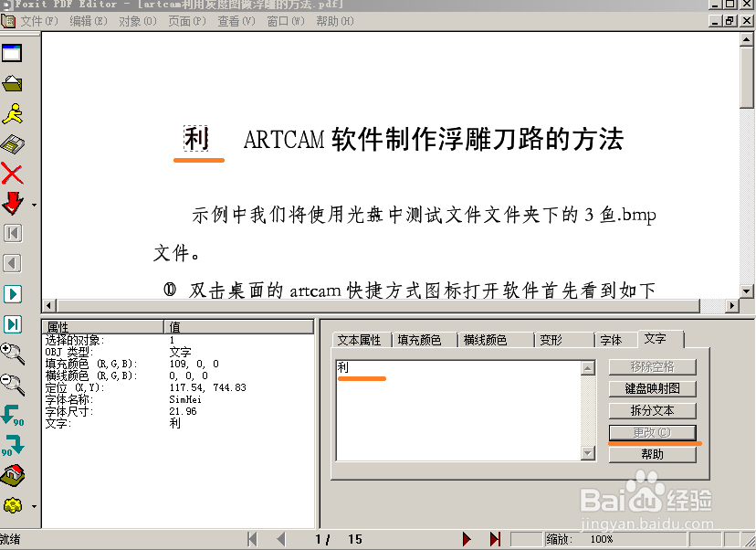Viewport: 756px width, 550px height.
Task: Click document vertical scrollbar up arrow
Action: (x=746, y=39)
